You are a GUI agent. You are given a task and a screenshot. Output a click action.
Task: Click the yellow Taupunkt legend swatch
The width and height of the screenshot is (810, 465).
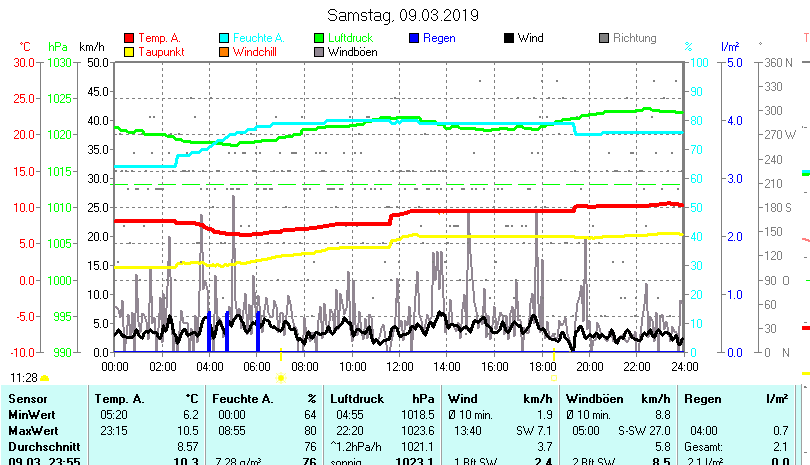coord(128,52)
